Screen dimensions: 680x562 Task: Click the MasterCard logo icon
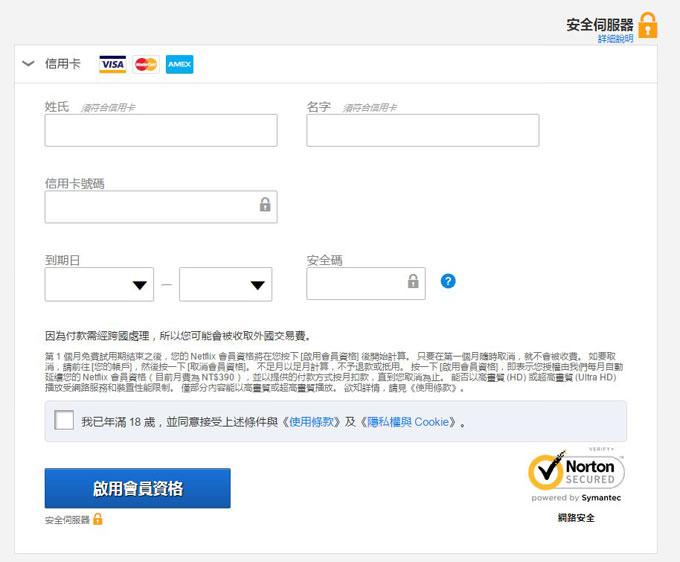(146, 65)
